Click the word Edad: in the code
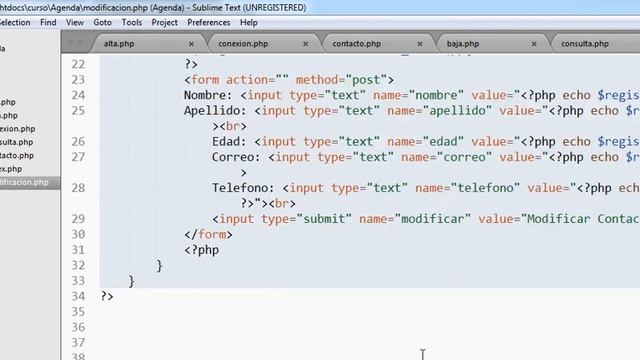 (x=229, y=142)
